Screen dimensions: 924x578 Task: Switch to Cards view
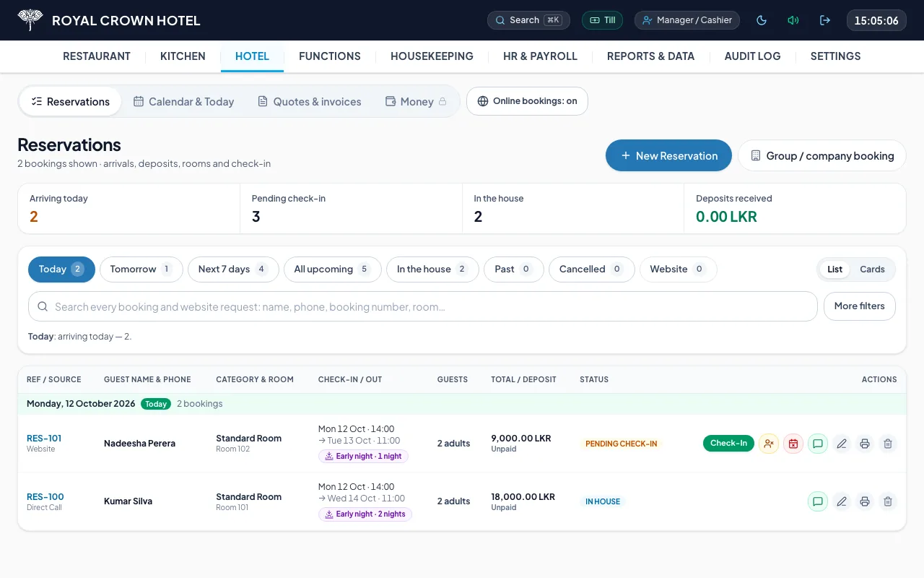pyautogui.click(x=872, y=269)
